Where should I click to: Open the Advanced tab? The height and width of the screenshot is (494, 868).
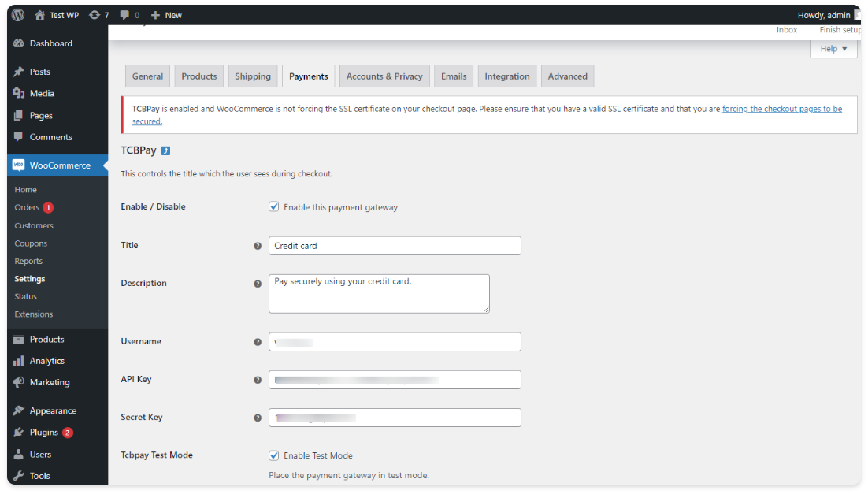(567, 76)
